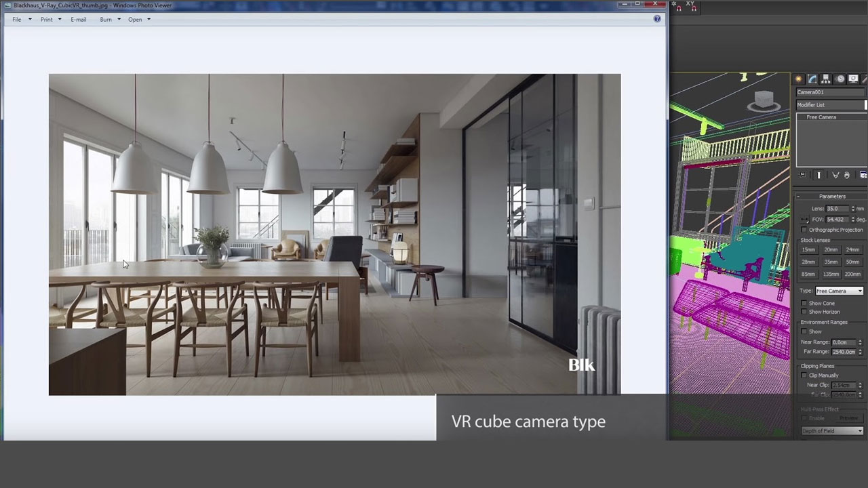Click the Near Range value field
The height and width of the screenshot is (488, 868).
pos(844,342)
